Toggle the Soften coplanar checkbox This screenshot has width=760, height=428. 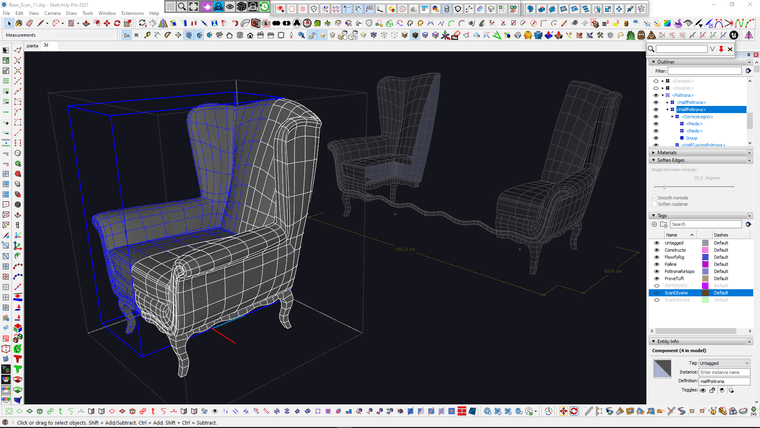pyautogui.click(x=654, y=204)
